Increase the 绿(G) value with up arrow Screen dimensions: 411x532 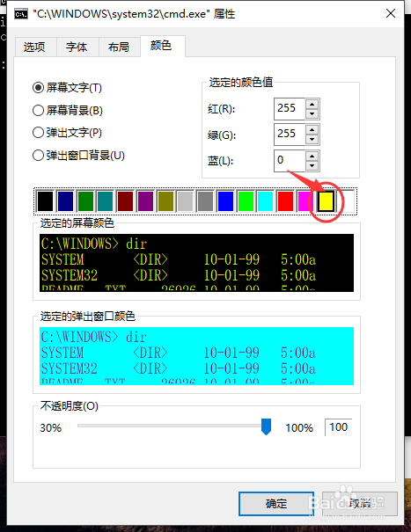click(x=312, y=129)
